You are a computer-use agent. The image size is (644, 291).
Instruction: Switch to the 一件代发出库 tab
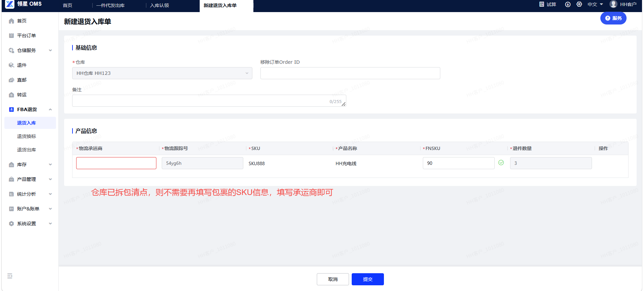point(110,5)
